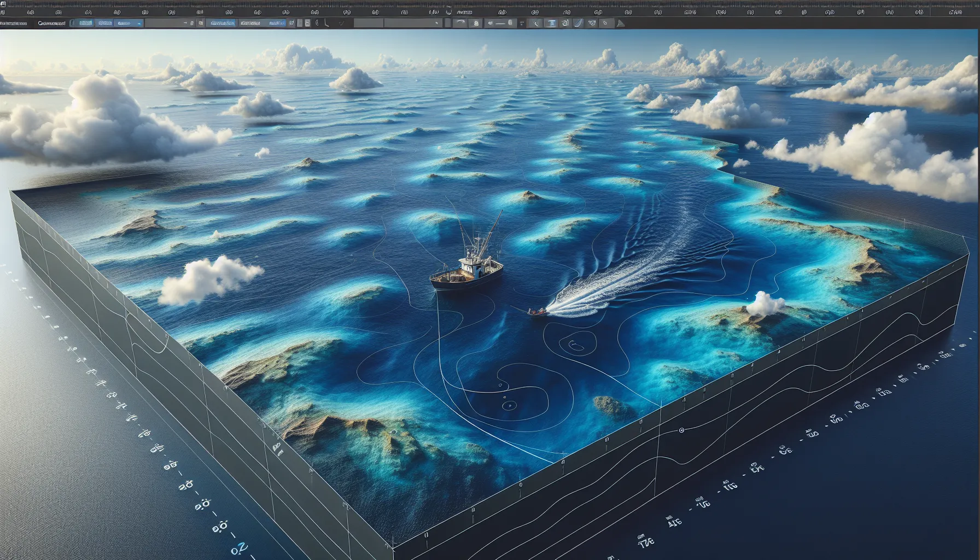This screenshot has height=560, width=980.
Task: Toggle the second blue highlighted button on the left
Action: [x=104, y=23]
